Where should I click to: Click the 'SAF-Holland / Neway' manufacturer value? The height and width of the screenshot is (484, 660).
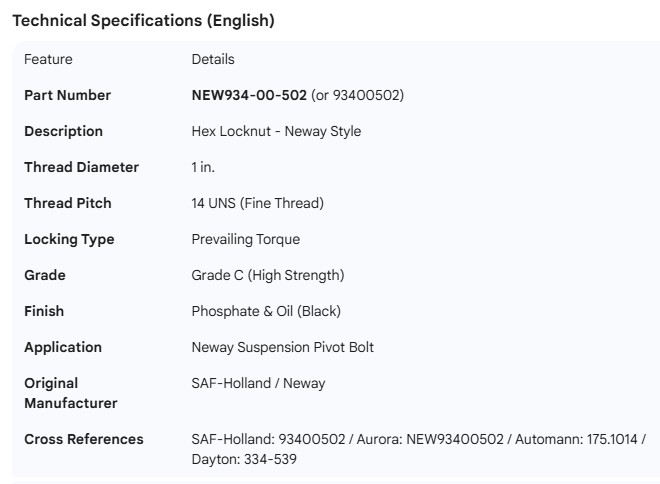point(258,383)
